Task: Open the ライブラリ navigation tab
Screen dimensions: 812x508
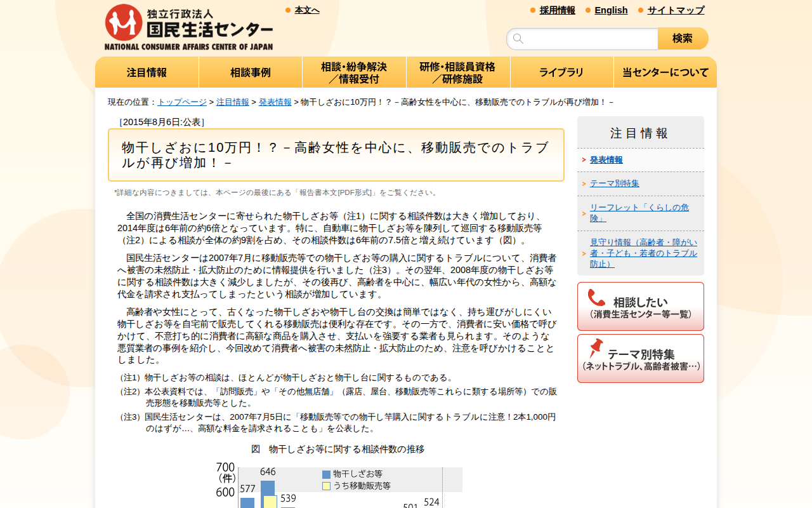Action: 562,72
